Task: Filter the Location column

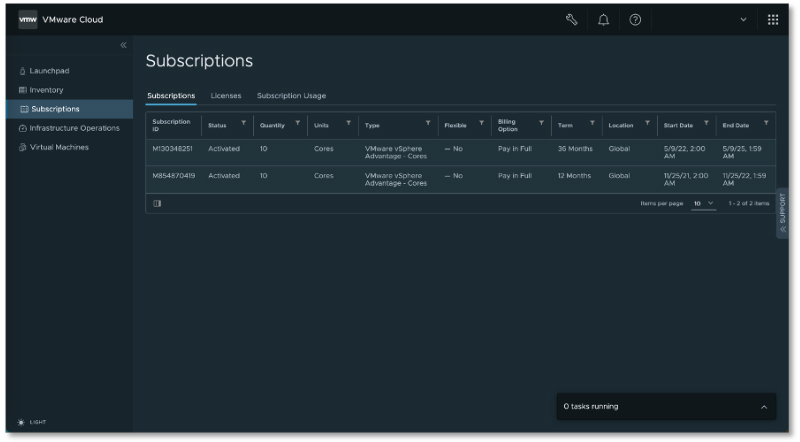Action: point(647,123)
